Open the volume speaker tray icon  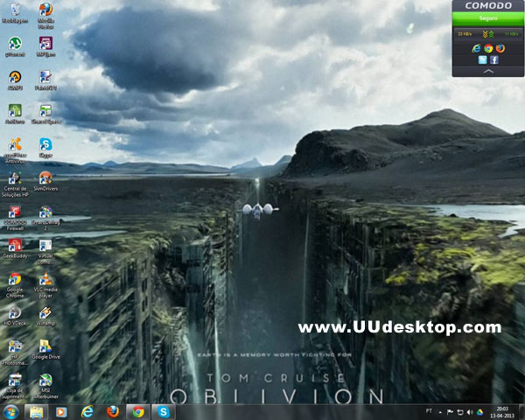[x=470, y=412]
